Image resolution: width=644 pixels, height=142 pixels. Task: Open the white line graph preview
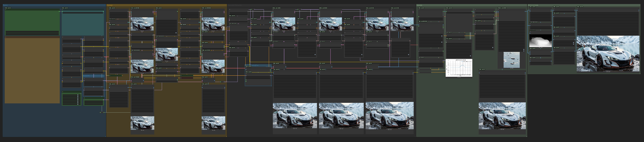459,68
